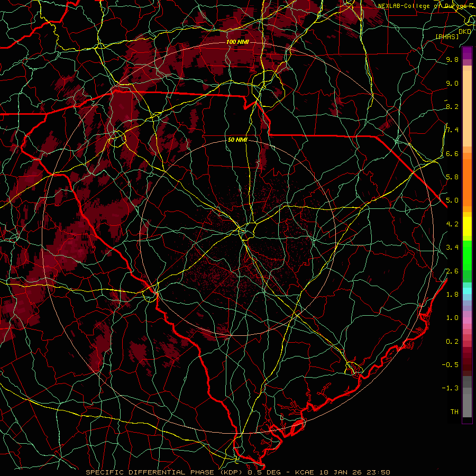Click the 9.0 color scale value
This screenshot has height=476, width=476.
[452, 83]
